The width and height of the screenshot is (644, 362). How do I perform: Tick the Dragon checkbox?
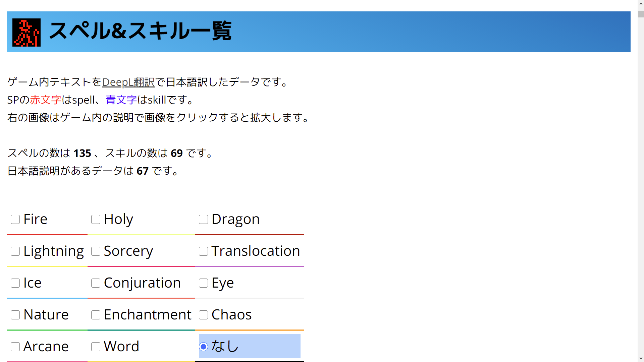(204, 220)
